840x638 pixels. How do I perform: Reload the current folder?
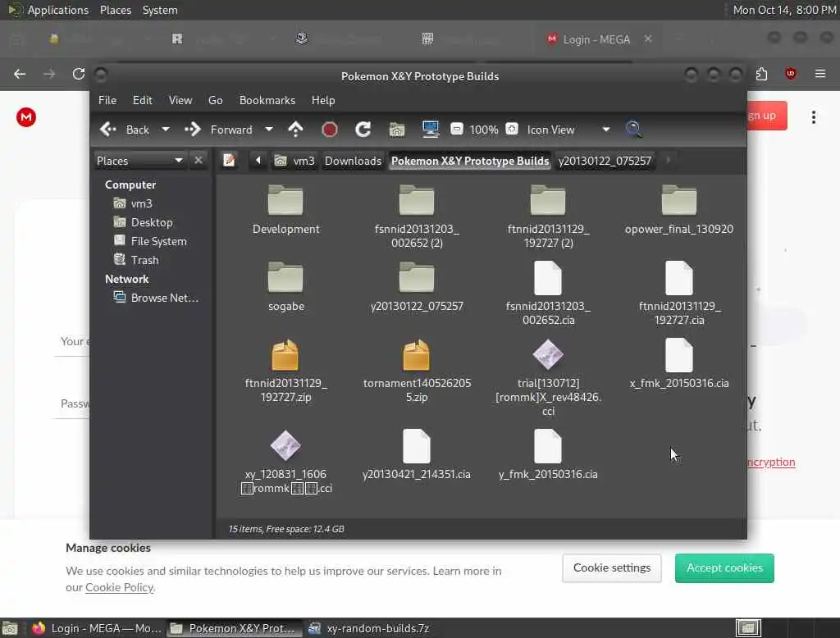point(363,130)
